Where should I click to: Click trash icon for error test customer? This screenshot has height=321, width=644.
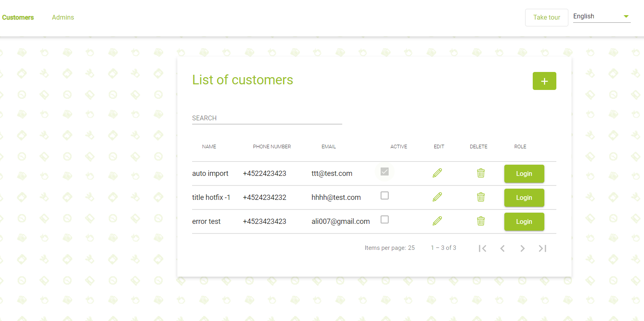[481, 221]
